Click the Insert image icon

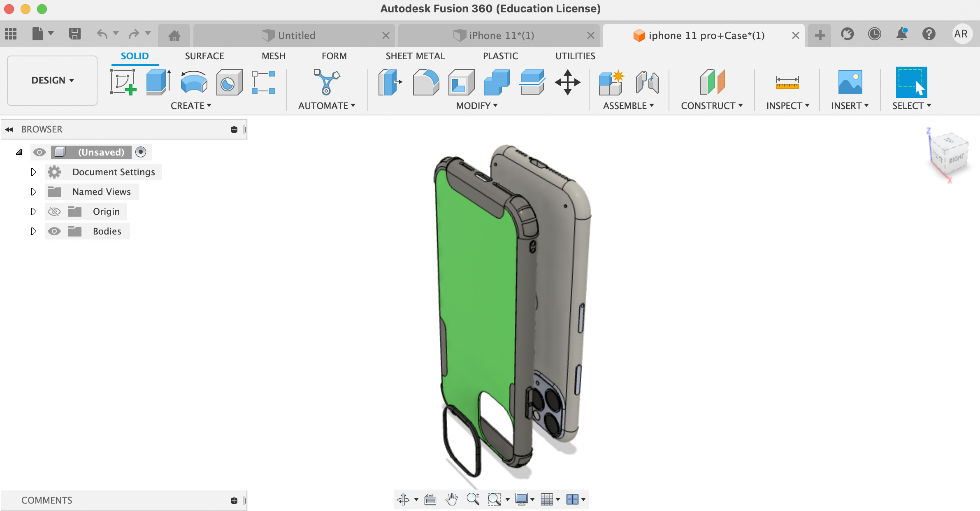850,82
